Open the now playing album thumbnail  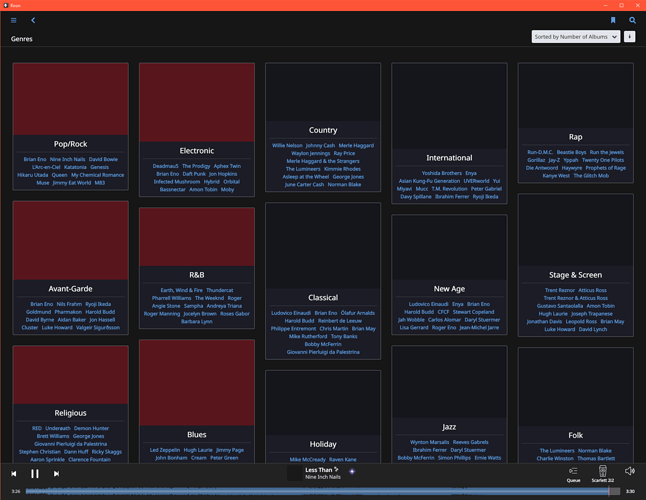[295, 473]
